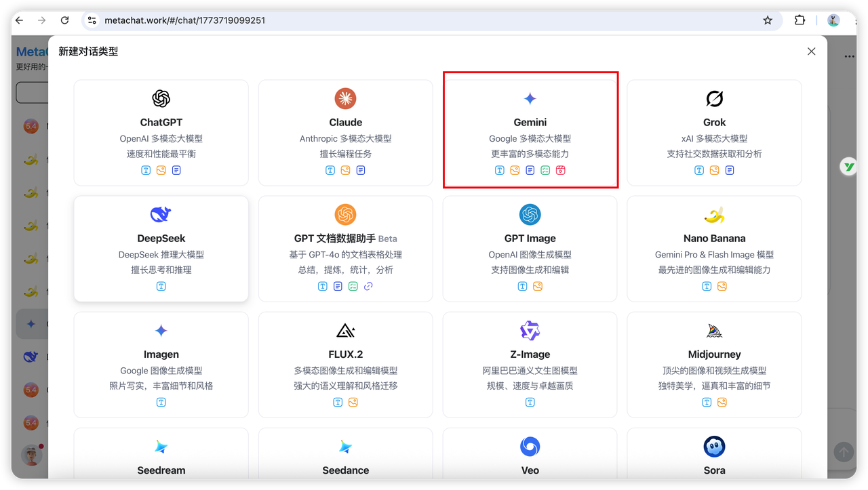The height and width of the screenshot is (490, 868).
Task: Click "照片写实，丰富细节和风格" text
Action: (161, 386)
